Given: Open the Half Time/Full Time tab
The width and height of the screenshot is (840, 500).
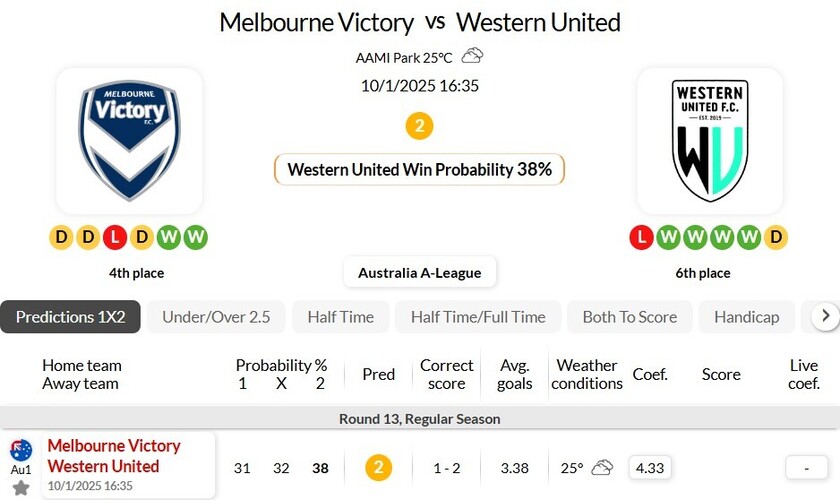Looking at the screenshot, I should 478,317.
